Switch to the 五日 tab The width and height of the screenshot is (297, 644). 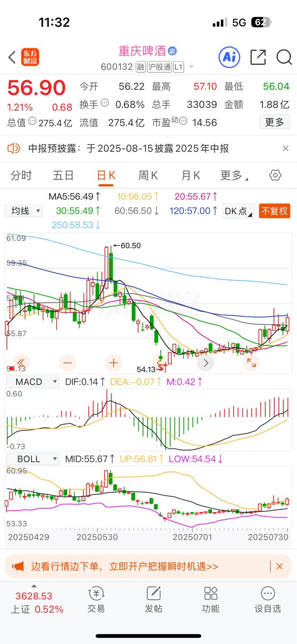63,176
